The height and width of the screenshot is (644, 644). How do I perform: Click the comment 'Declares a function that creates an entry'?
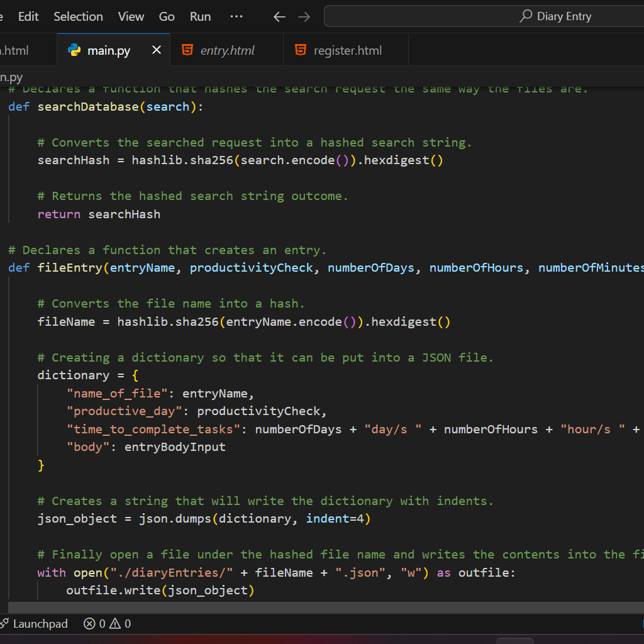pos(167,250)
